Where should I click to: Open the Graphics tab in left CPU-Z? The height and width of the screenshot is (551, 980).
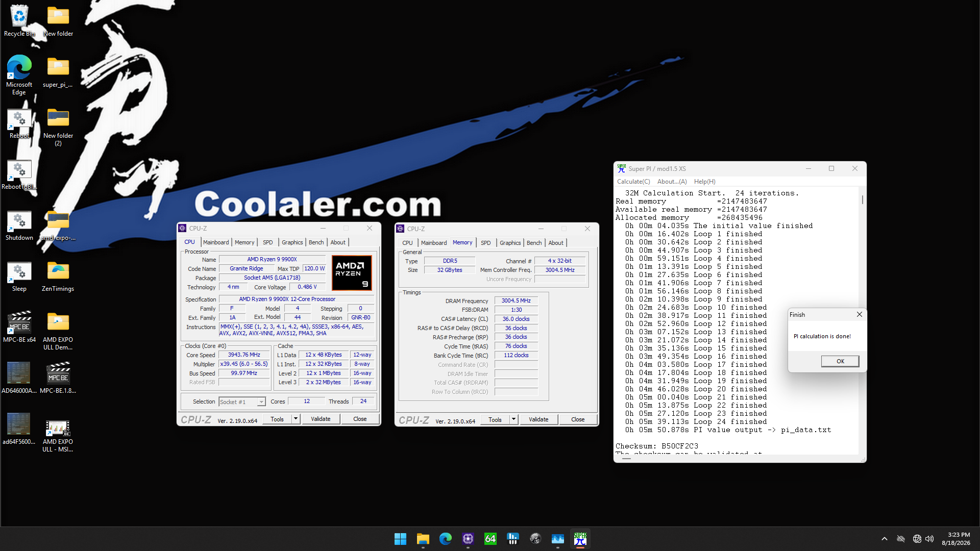(292, 242)
